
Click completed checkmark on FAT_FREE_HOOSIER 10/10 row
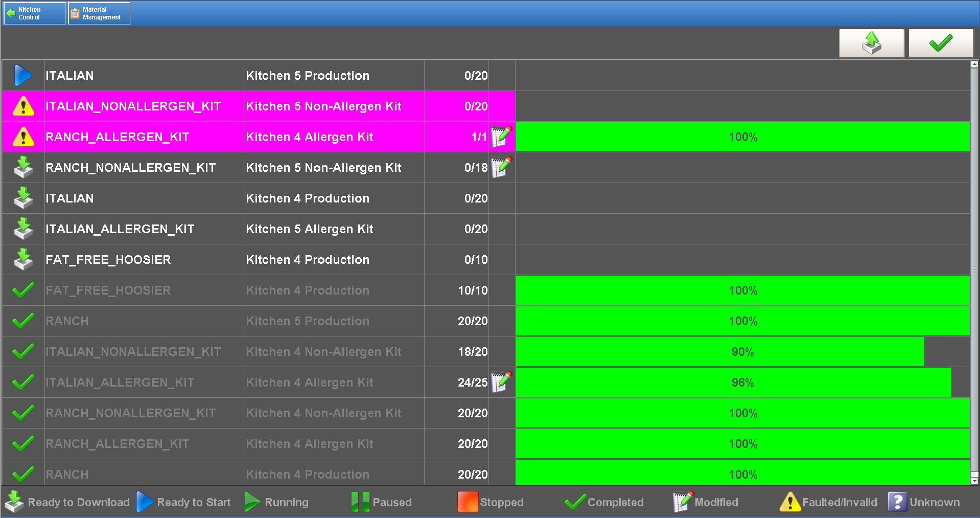(23, 290)
